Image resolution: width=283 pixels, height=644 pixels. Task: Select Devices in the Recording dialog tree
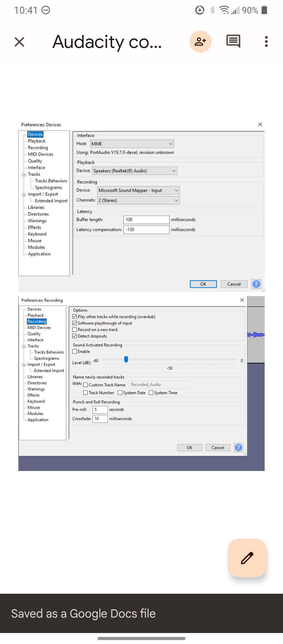tap(34, 309)
